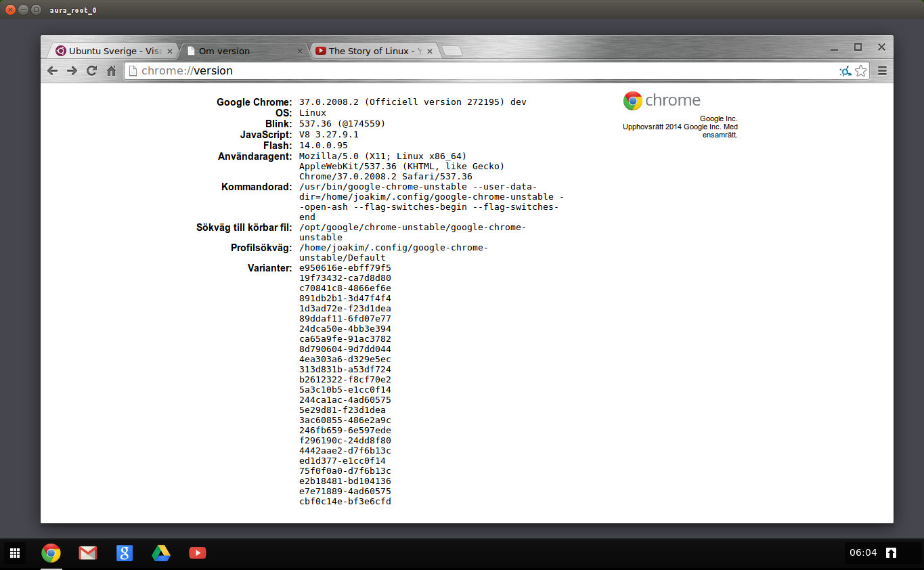Click the OS value Linux
Viewport: 924px width, 570px height.
[x=313, y=113]
